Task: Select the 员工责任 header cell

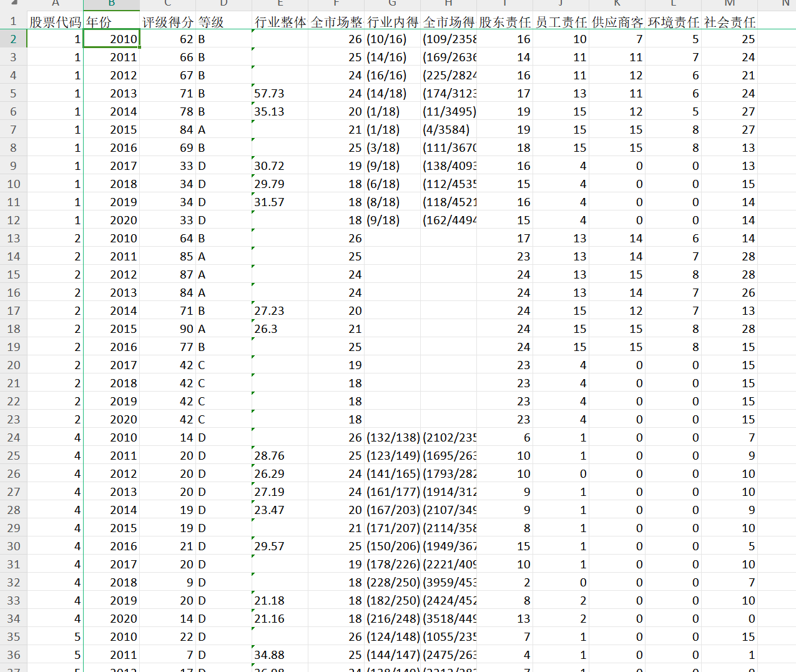Action: click(561, 21)
